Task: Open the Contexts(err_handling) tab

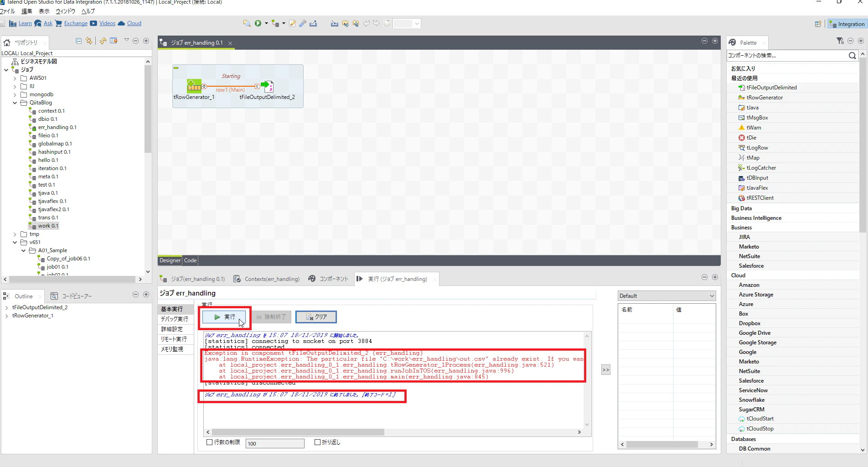Action: click(266, 279)
